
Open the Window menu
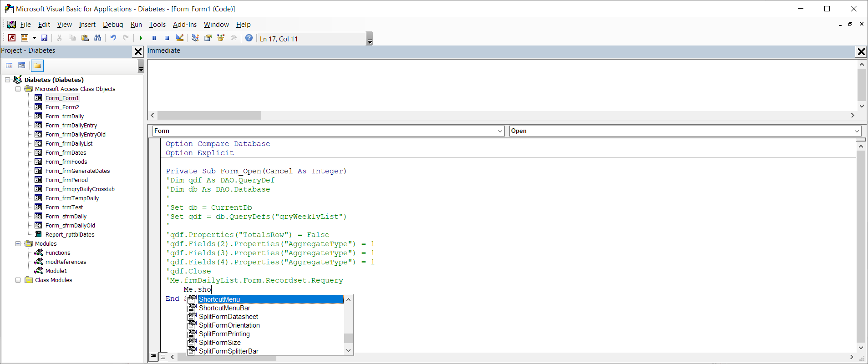coord(216,25)
